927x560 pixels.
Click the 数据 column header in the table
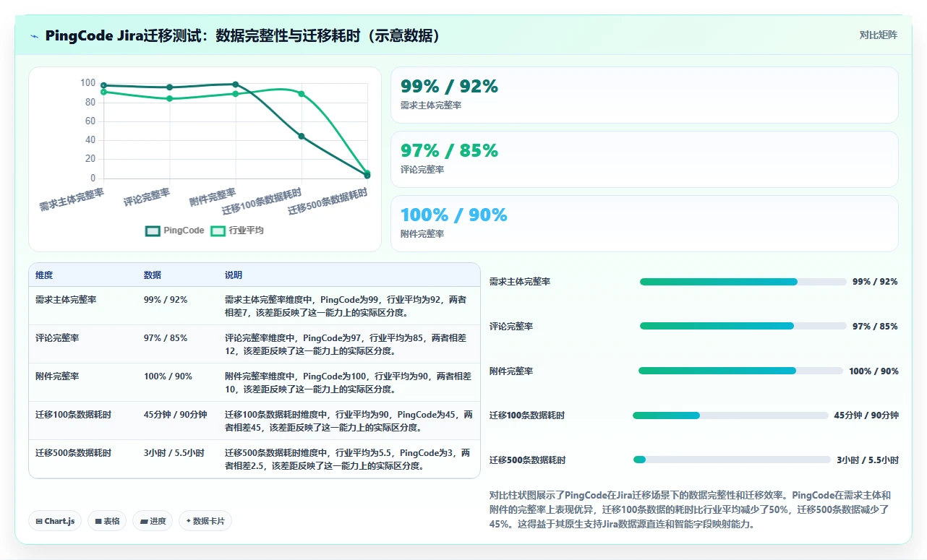click(x=153, y=275)
